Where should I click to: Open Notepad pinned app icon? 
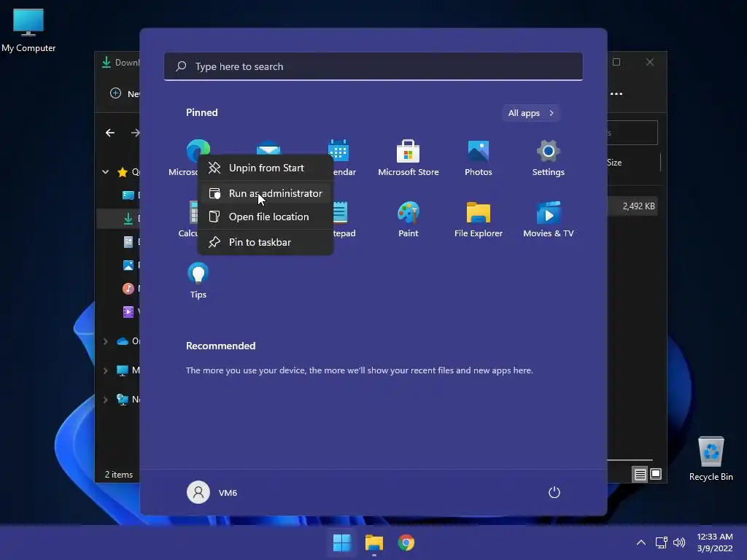pyautogui.click(x=341, y=212)
